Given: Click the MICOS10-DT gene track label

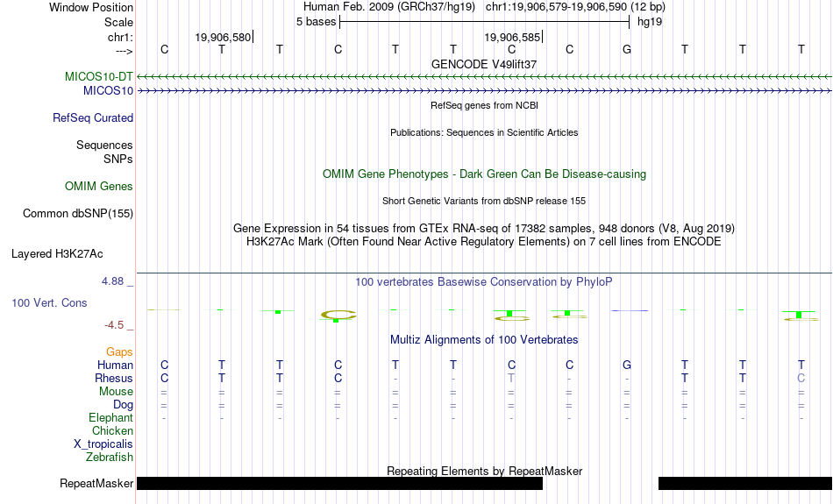Looking at the screenshot, I should tap(99, 76).
